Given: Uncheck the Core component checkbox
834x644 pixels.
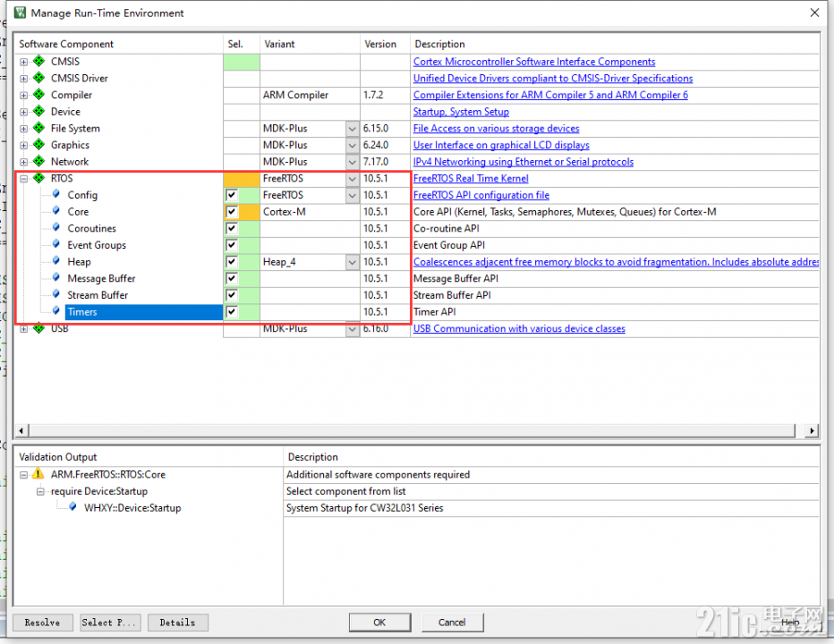Looking at the screenshot, I should [232, 212].
